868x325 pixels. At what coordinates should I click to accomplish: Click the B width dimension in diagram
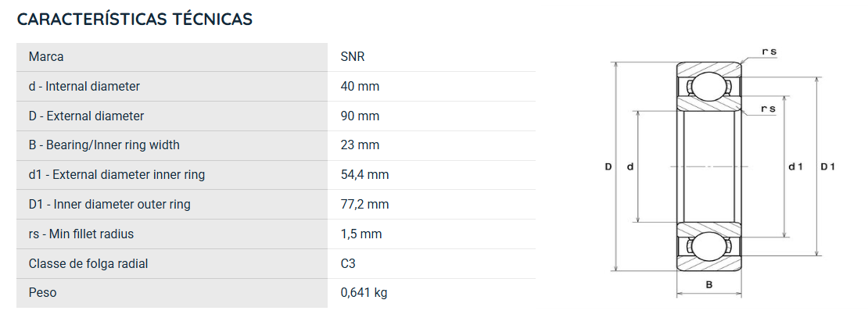click(x=709, y=285)
